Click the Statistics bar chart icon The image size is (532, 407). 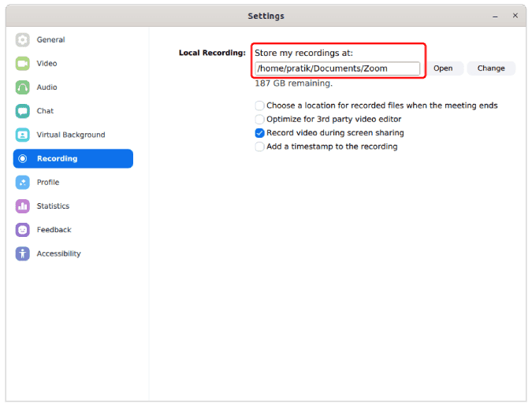(x=23, y=206)
